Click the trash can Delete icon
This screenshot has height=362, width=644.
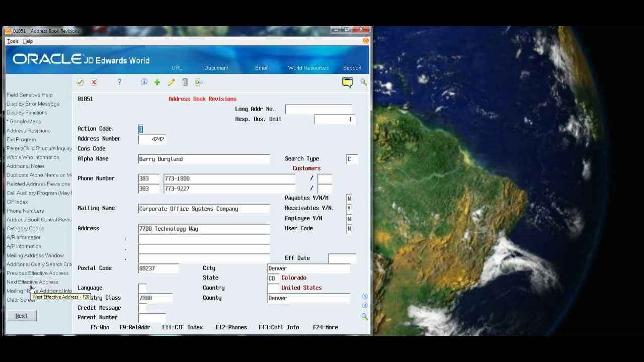(x=185, y=82)
